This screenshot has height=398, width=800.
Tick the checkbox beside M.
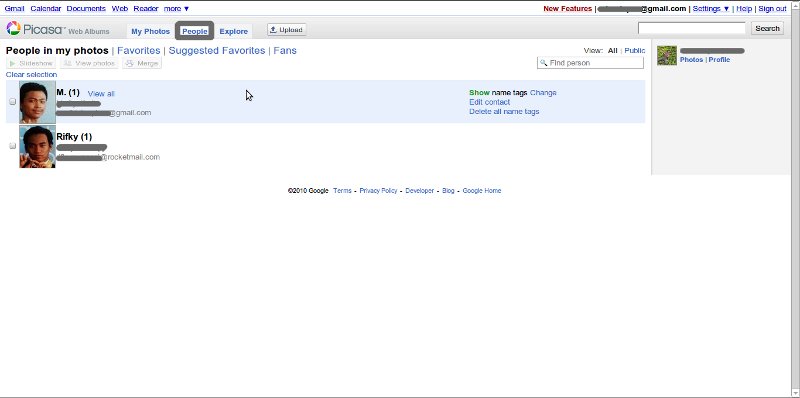[x=13, y=102]
